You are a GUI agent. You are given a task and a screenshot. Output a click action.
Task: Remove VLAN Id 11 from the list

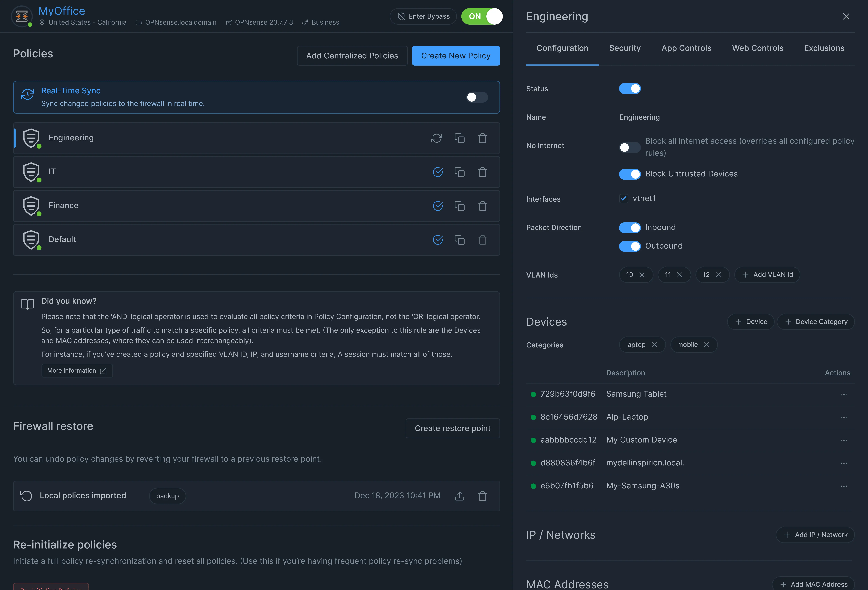(680, 275)
